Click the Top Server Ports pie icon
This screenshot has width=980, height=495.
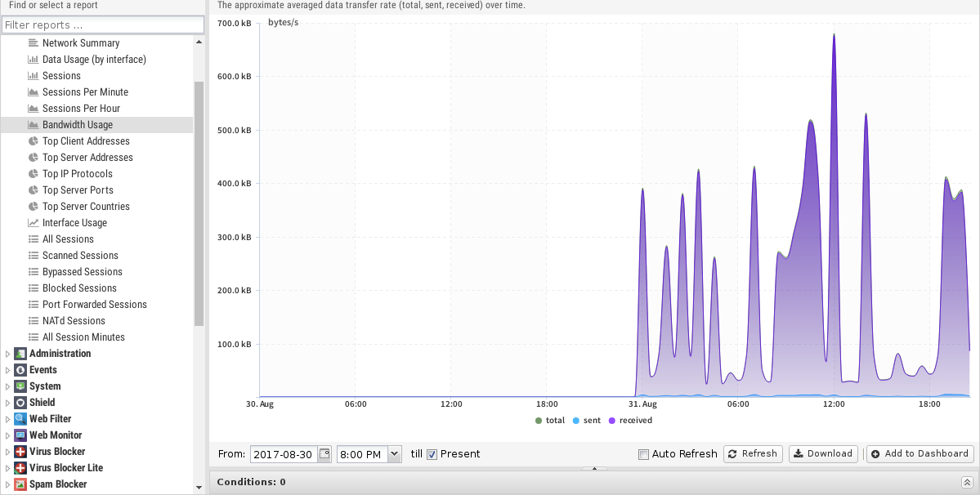34,190
